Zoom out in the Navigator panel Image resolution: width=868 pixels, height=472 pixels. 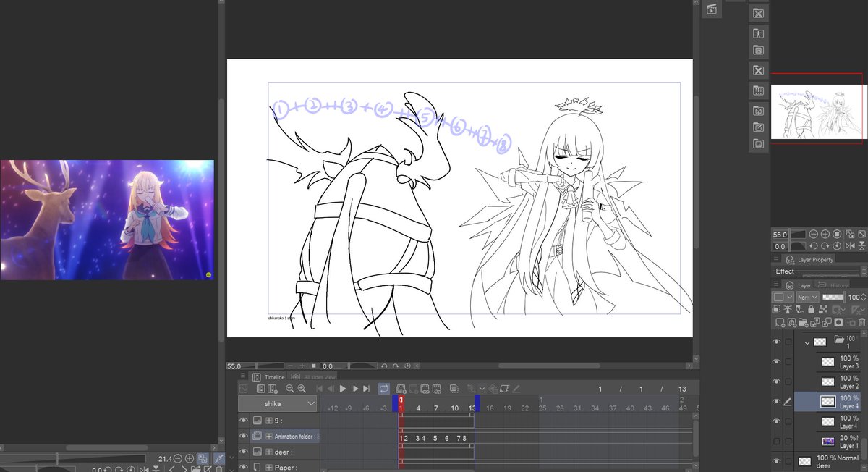coord(814,235)
